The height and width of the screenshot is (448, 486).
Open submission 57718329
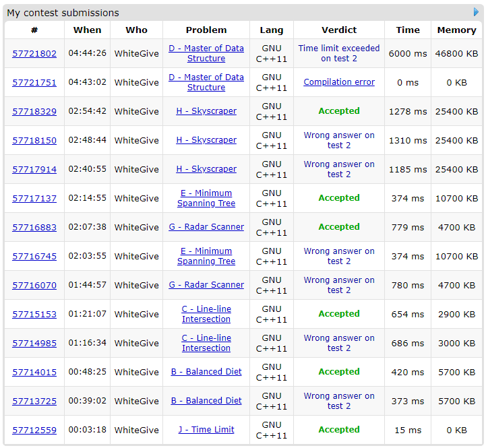(34, 112)
